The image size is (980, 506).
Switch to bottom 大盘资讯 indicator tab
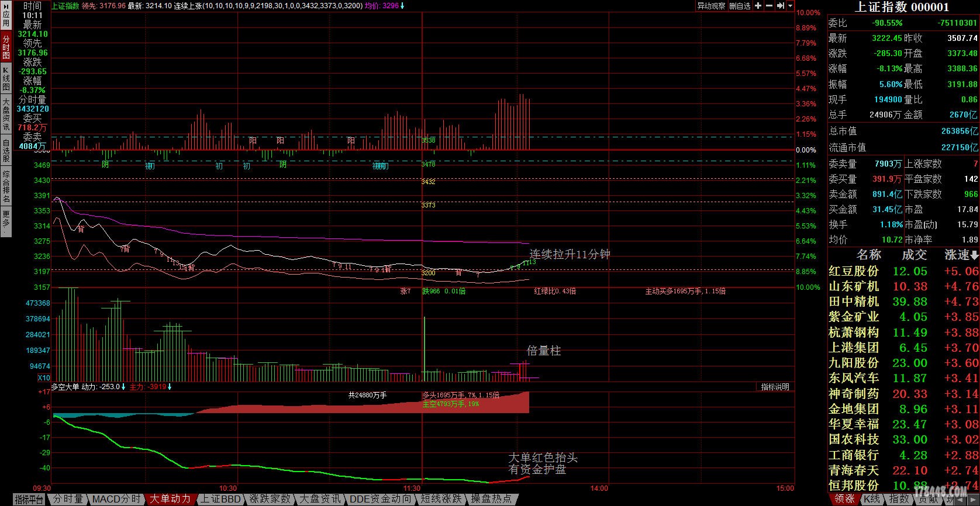coord(320,499)
